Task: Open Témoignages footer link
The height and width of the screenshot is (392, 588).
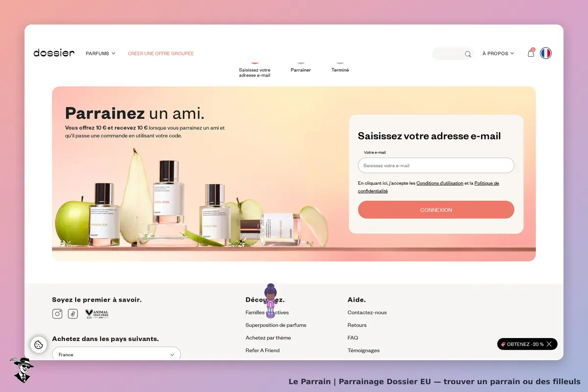Action: (x=364, y=350)
